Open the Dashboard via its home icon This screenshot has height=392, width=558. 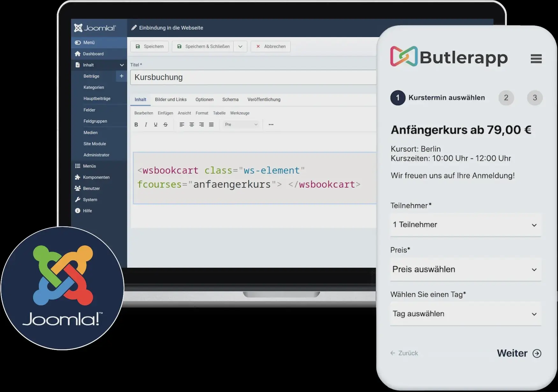(x=77, y=54)
